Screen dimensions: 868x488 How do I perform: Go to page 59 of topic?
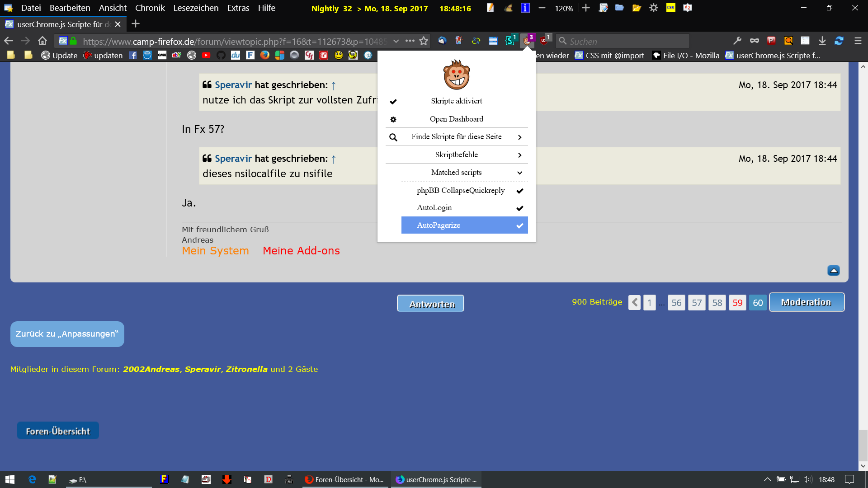(737, 303)
